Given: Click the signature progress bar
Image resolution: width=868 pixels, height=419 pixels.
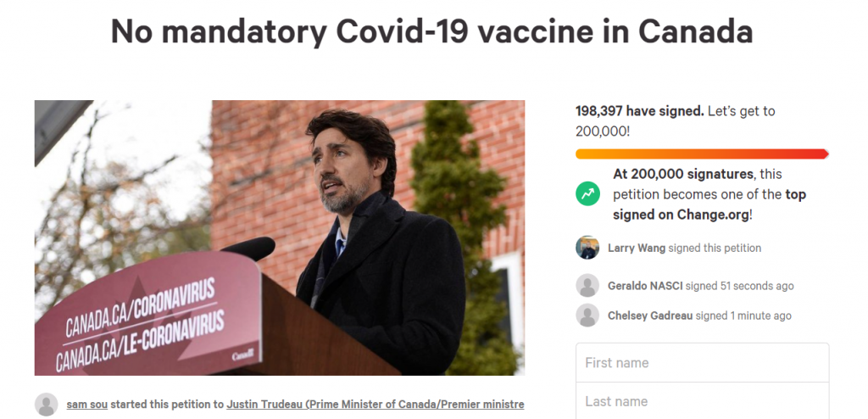Looking at the screenshot, I should tap(702, 154).
